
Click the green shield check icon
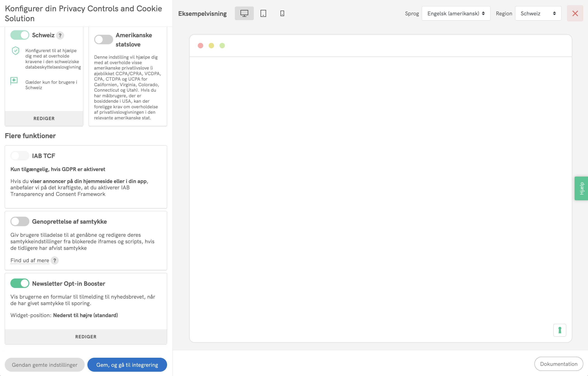(x=16, y=51)
